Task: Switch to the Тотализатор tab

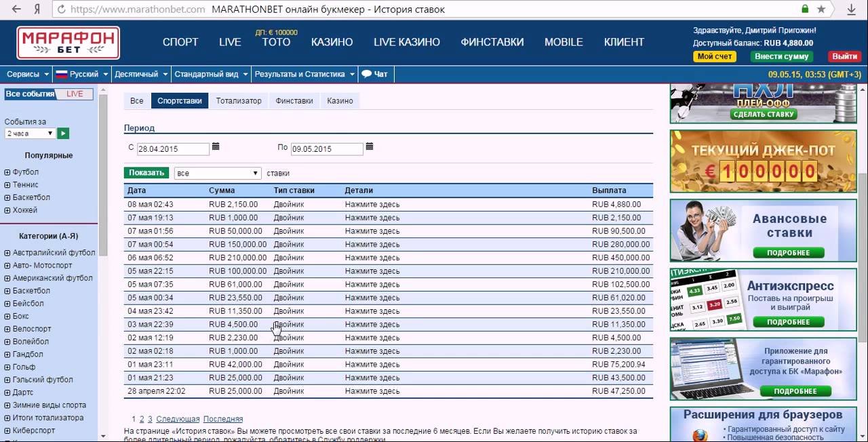Action: tap(239, 100)
